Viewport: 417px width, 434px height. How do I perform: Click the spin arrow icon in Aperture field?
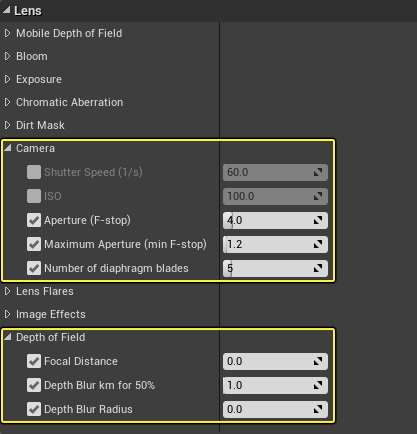tap(318, 220)
